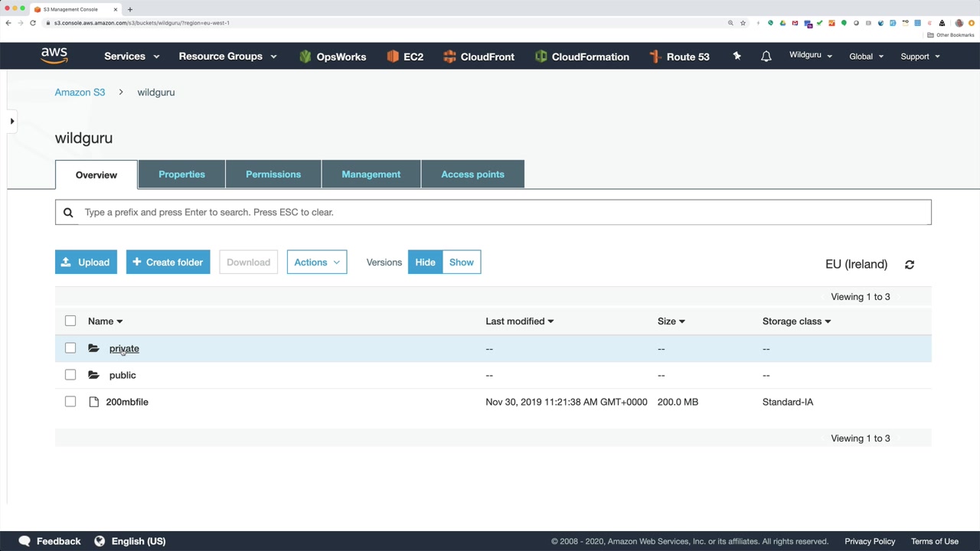Select the Overview tab

96,175
